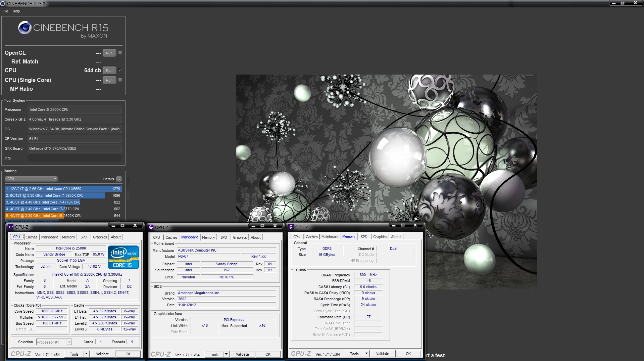Select ranking row i7-3930K scoring 1096
644x361 pixels.
coord(63,195)
